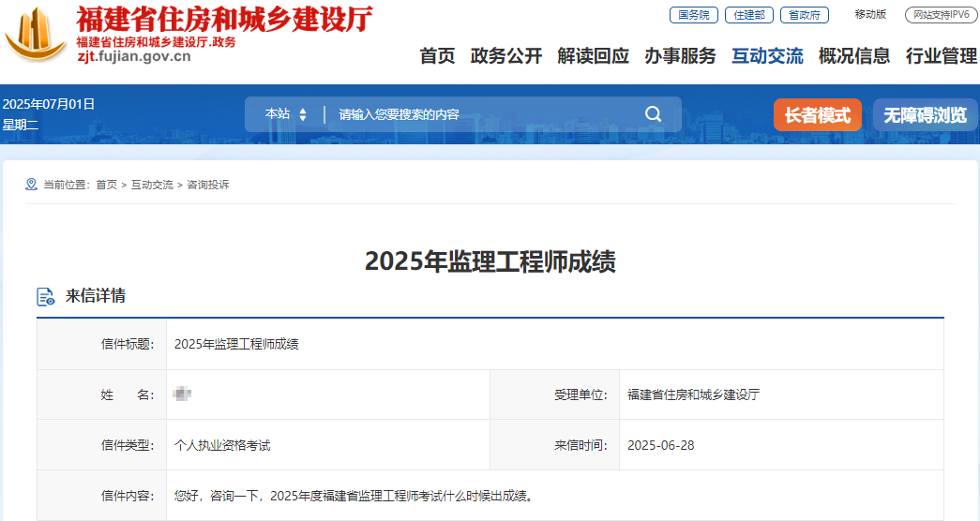Open 办事服务 services menu
The width and height of the screenshot is (980, 521).
pyautogui.click(x=680, y=56)
